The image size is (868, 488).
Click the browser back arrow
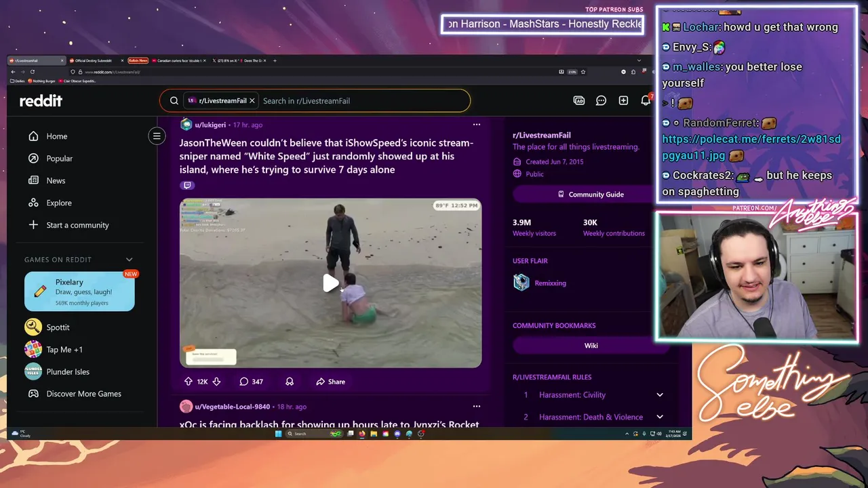coord(13,72)
